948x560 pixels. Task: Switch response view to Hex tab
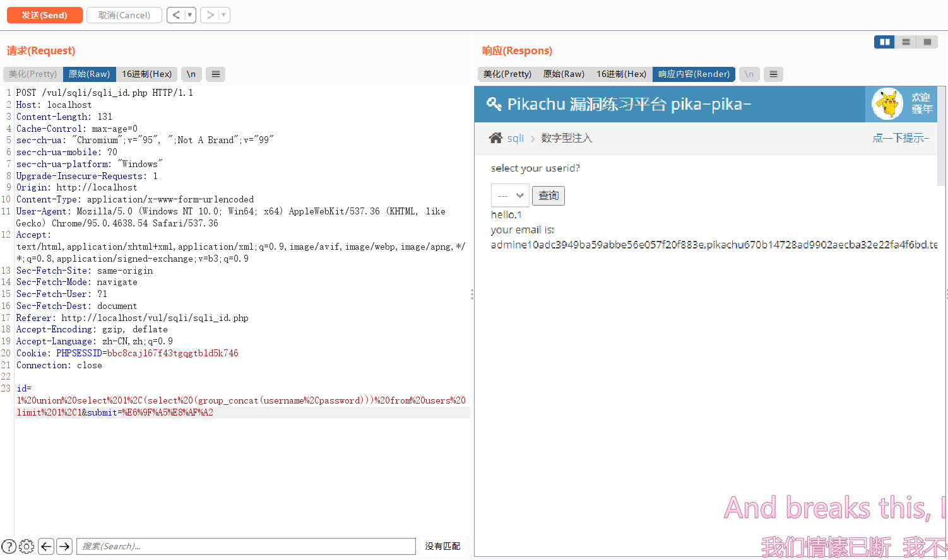click(621, 74)
